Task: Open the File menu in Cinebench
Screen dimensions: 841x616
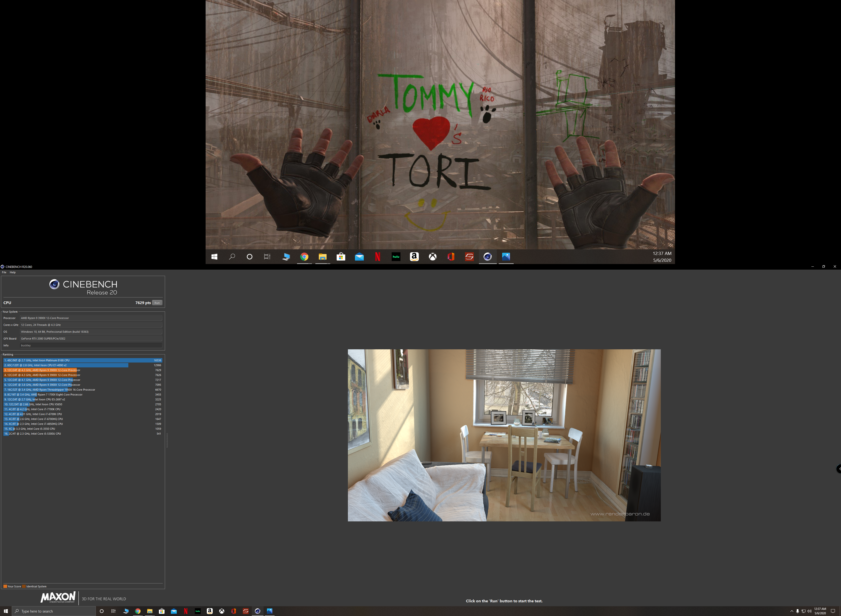Action: (4, 272)
